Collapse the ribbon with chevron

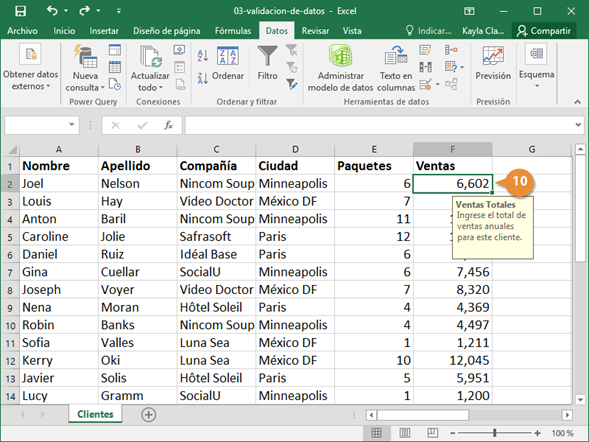(577, 102)
